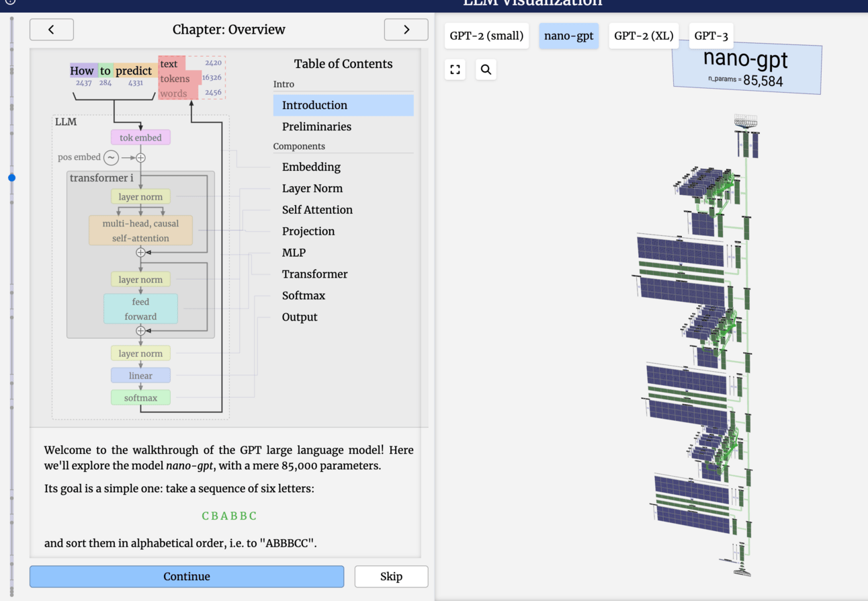
Task: Select the feed forward diagram block
Action: [x=140, y=309]
